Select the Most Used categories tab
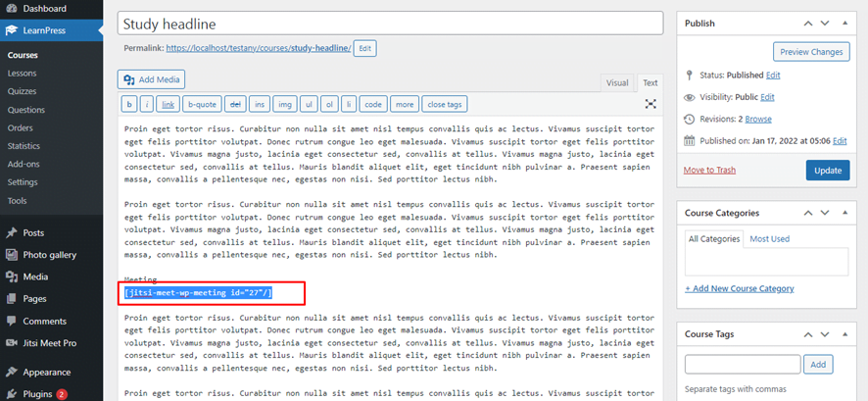Image resolution: width=868 pixels, height=401 pixels. point(769,238)
